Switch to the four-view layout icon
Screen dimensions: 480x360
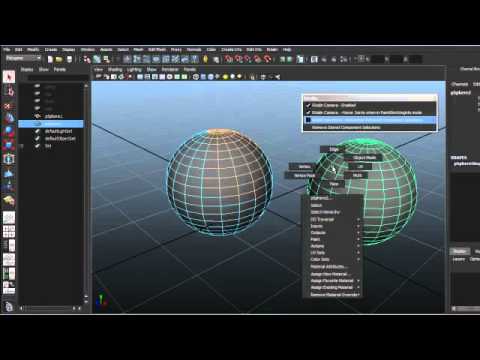[9, 231]
